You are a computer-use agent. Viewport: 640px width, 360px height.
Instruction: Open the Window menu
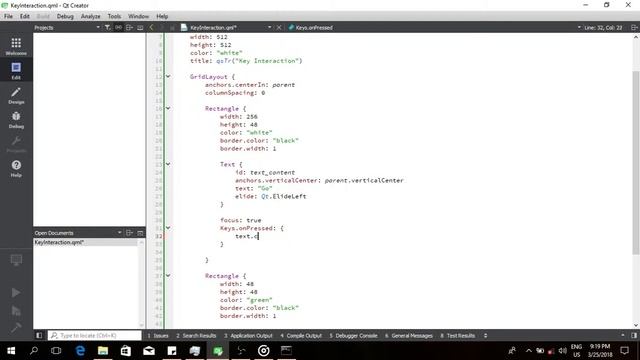click(x=138, y=16)
